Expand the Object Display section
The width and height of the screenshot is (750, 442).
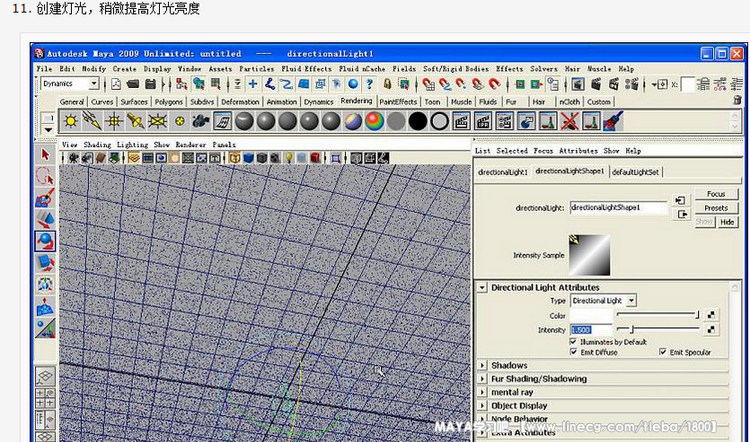483,406
